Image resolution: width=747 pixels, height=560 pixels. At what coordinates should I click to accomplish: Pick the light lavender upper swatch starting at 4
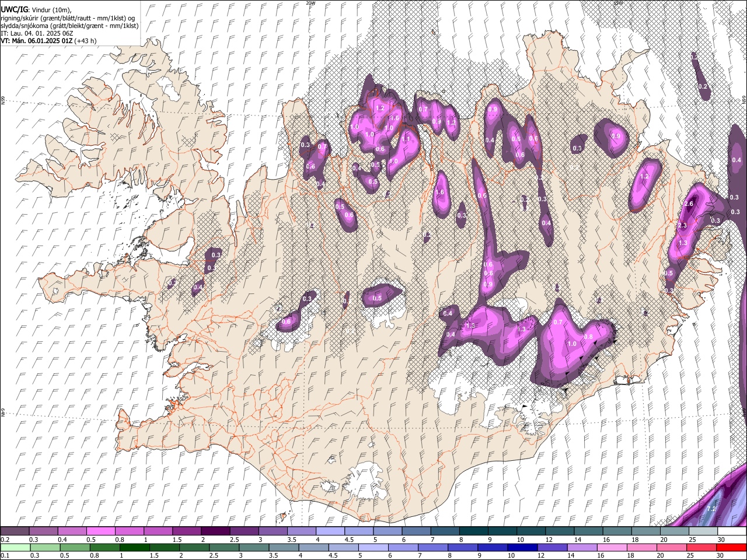click(329, 531)
